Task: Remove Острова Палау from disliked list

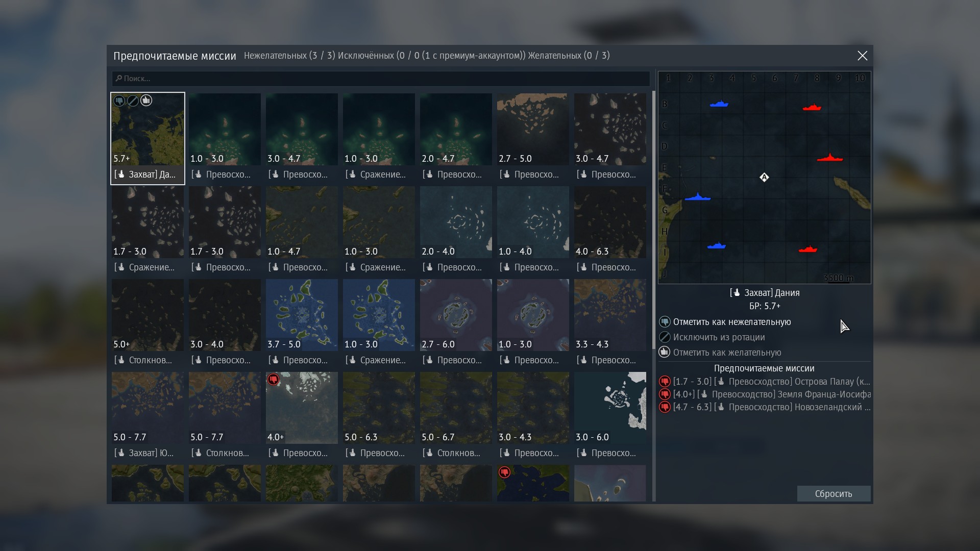Action: [x=665, y=382]
